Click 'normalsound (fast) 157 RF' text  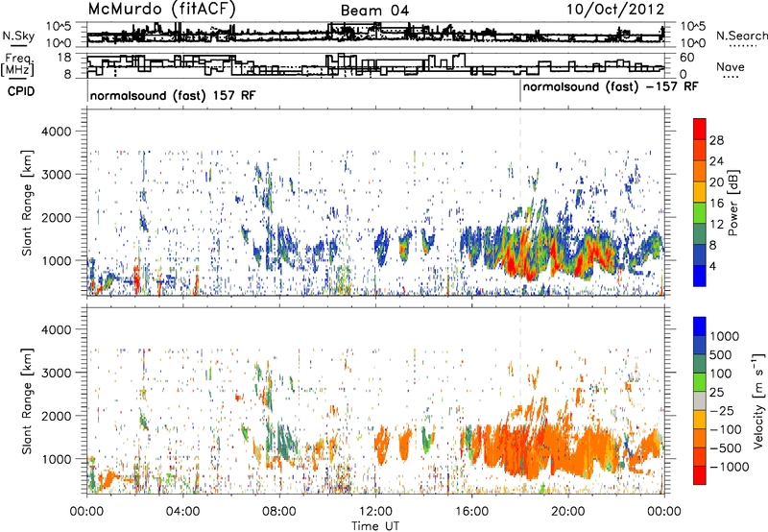point(173,95)
